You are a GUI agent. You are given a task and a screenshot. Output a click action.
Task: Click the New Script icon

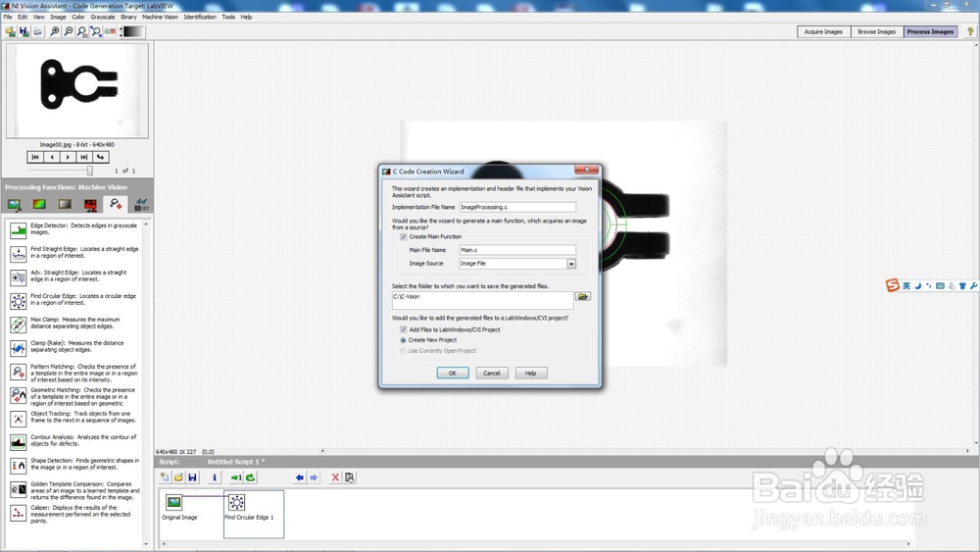165,477
